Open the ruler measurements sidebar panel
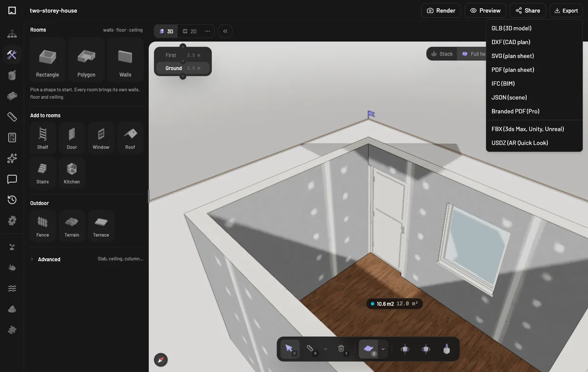 pos(12,117)
